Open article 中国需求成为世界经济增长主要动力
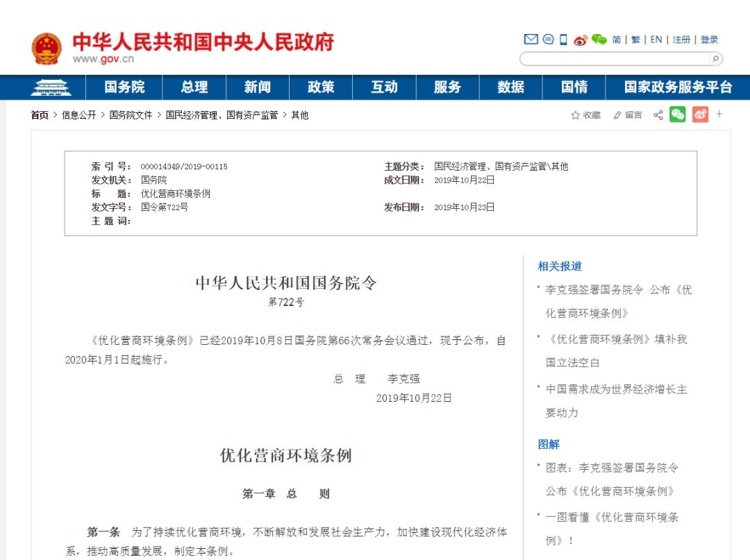The height and width of the screenshot is (560, 750). pos(616,401)
